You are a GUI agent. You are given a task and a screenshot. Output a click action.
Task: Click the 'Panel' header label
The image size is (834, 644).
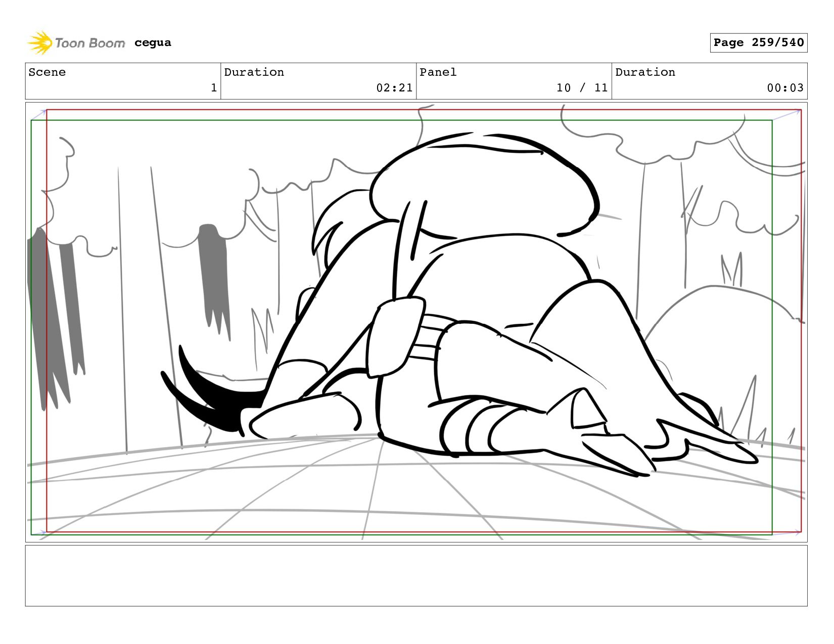pos(438,72)
